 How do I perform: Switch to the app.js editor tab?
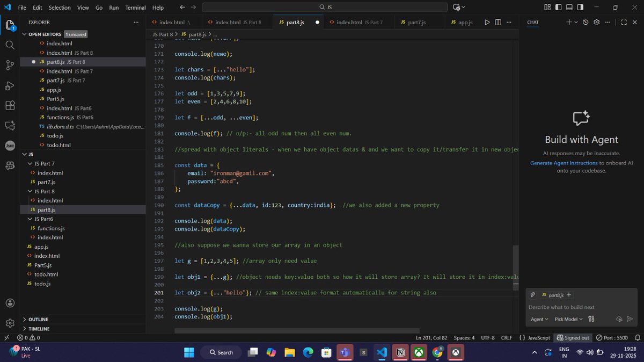point(462,22)
